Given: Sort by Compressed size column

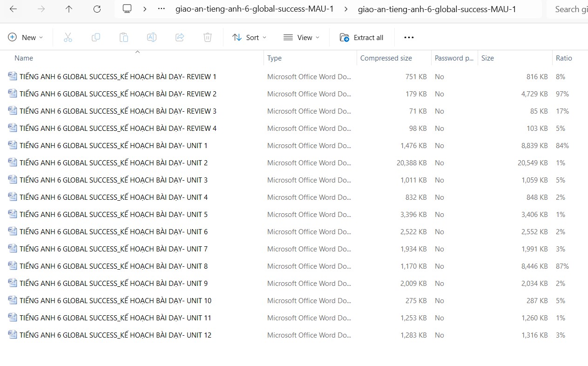Looking at the screenshot, I should coord(386,58).
